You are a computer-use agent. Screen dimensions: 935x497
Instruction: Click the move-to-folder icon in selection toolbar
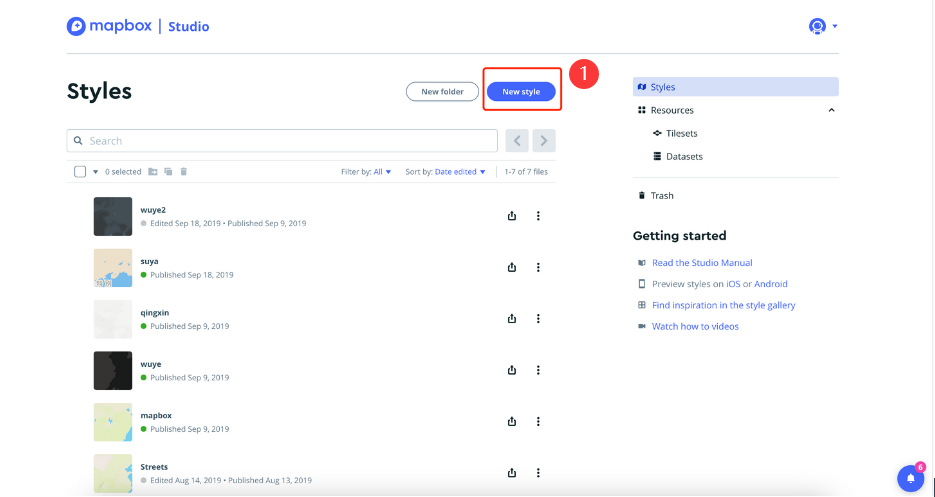pos(153,172)
